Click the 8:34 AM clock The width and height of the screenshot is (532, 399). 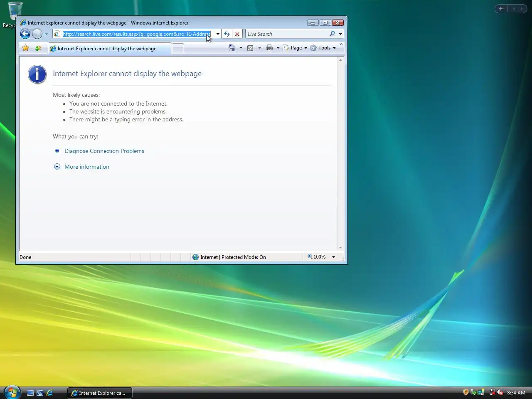coord(516,393)
